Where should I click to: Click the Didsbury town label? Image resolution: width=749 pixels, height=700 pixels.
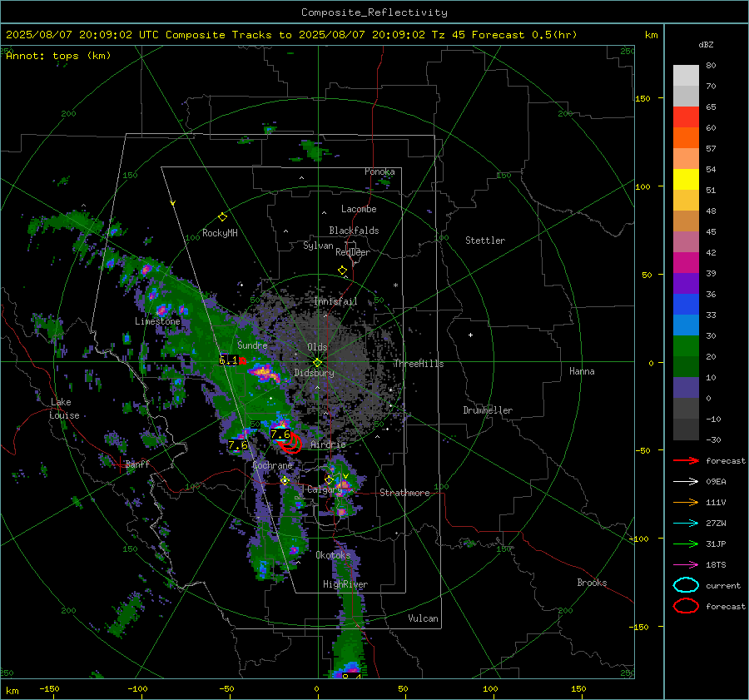pos(314,373)
